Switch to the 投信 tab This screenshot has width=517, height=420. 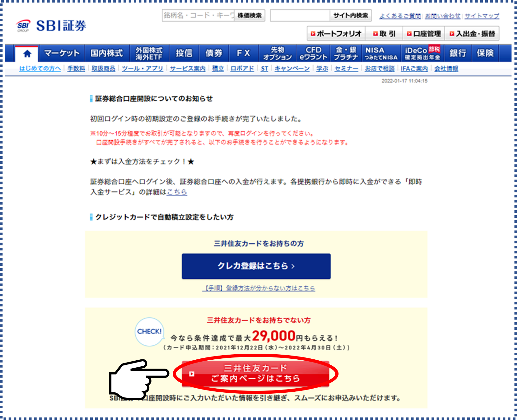(184, 53)
